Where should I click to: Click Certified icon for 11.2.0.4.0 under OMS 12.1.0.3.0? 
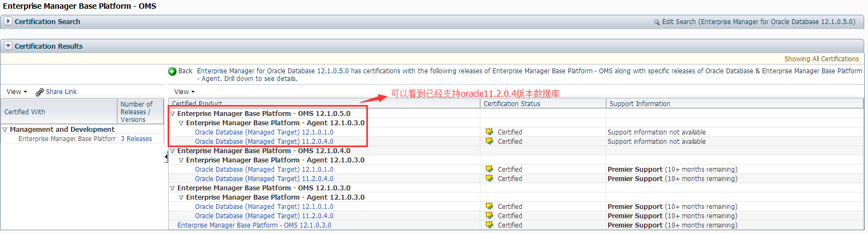click(490, 215)
